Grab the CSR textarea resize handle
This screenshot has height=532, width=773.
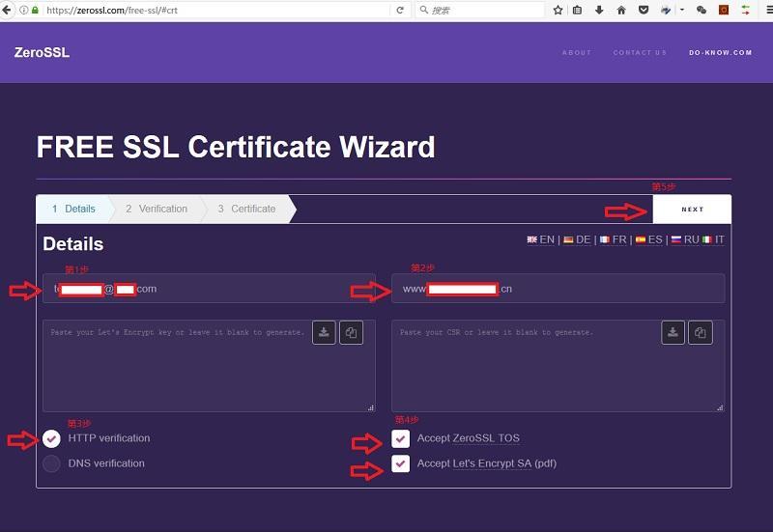pos(720,407)
